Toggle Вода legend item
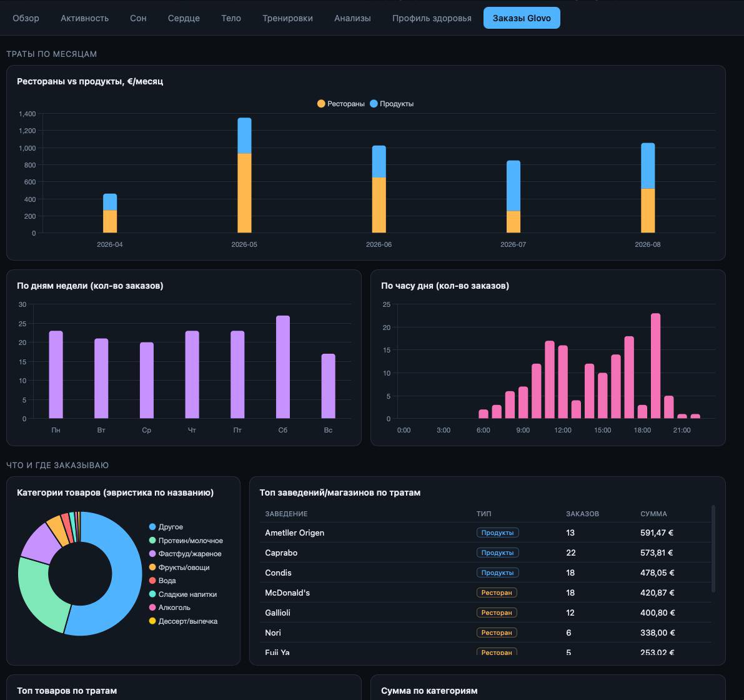 162,581
